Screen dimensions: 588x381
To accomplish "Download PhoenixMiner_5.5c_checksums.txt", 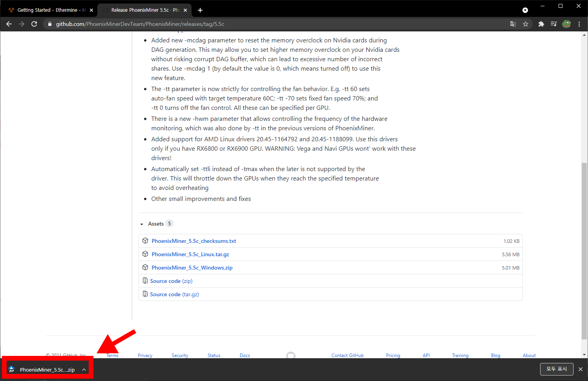I will coord(194,241).
